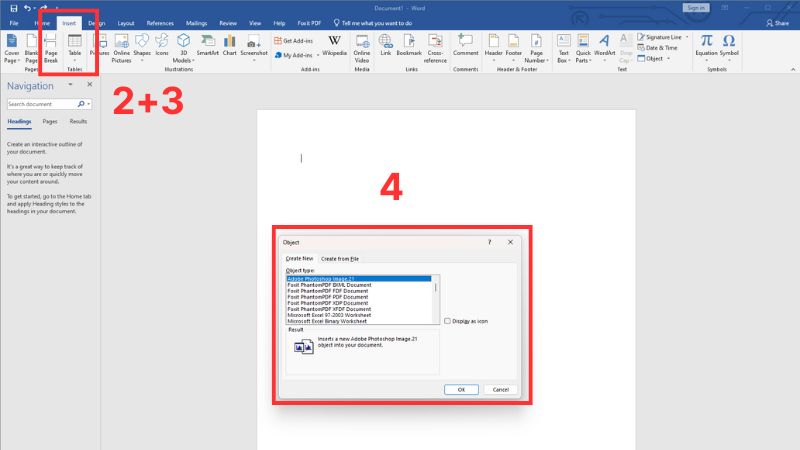Open the Help tab
Screen dimensions: 800x450
click(x=279, y=23)
